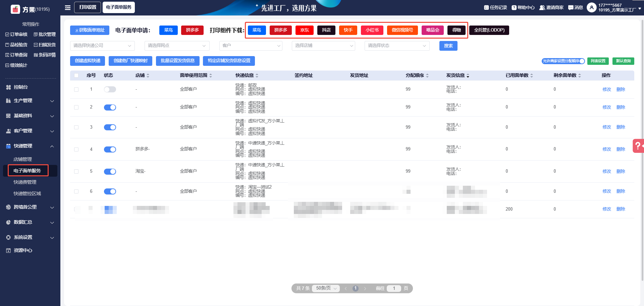Open 绩效统计 shortcut in sidebar

[x=16, y=65]
